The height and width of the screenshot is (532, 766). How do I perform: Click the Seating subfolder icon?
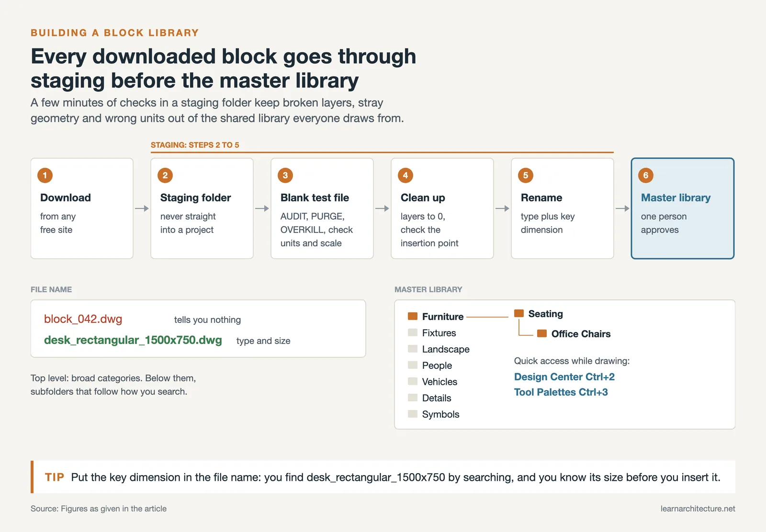519,313
